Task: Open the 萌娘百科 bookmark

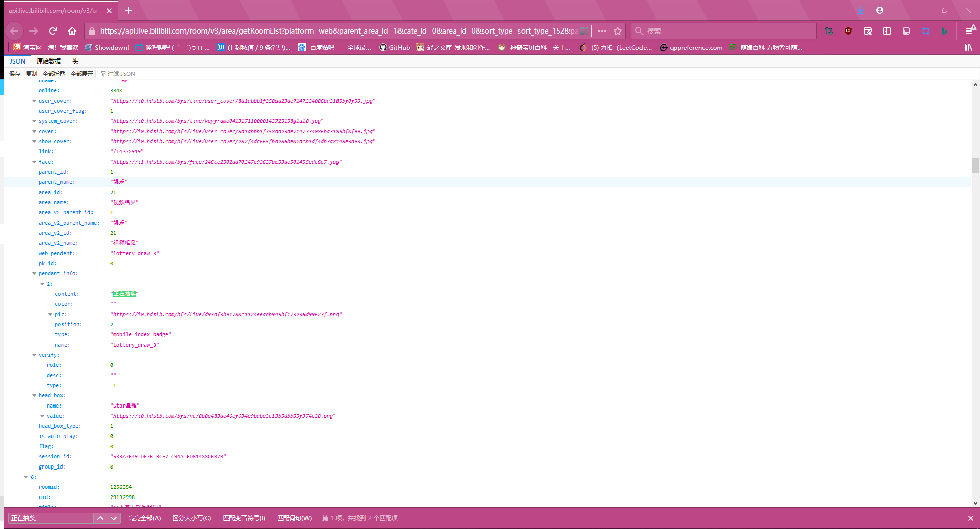Action: [765, 47]
